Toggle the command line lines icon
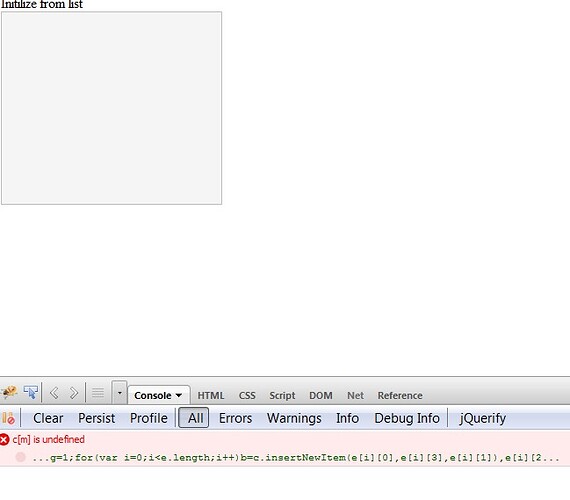The height and width of the screenshot is (500, 570). coord(98,393)
